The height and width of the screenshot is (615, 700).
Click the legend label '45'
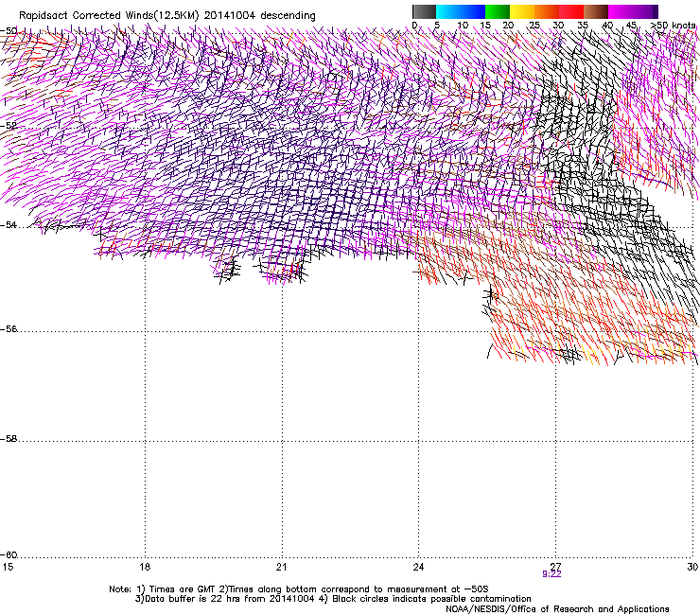(631, 26)
